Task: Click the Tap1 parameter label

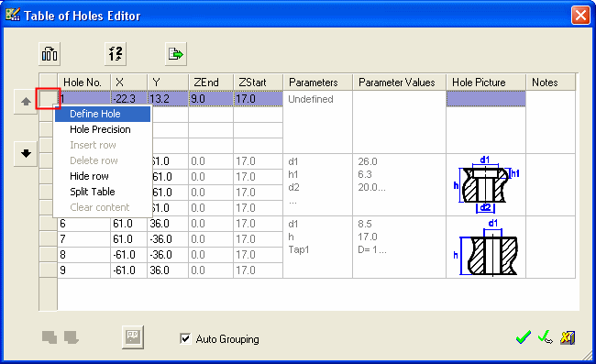Action: (x=299, y=250)
